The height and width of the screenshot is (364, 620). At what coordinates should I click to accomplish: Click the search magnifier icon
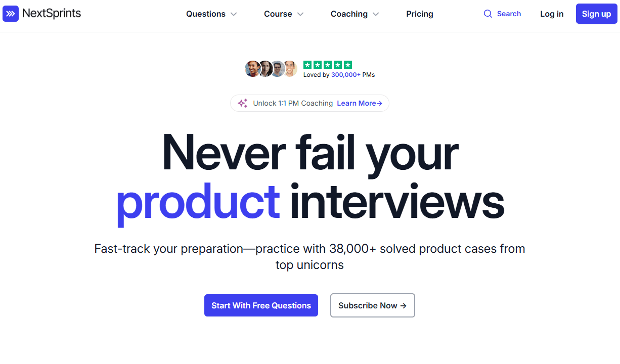tap(488, 14)
